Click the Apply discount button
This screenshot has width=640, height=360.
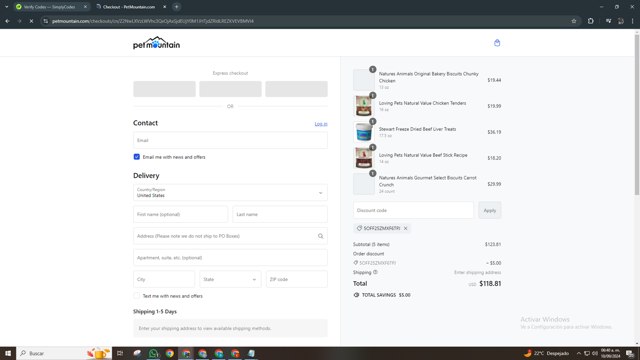pos(490,210)
